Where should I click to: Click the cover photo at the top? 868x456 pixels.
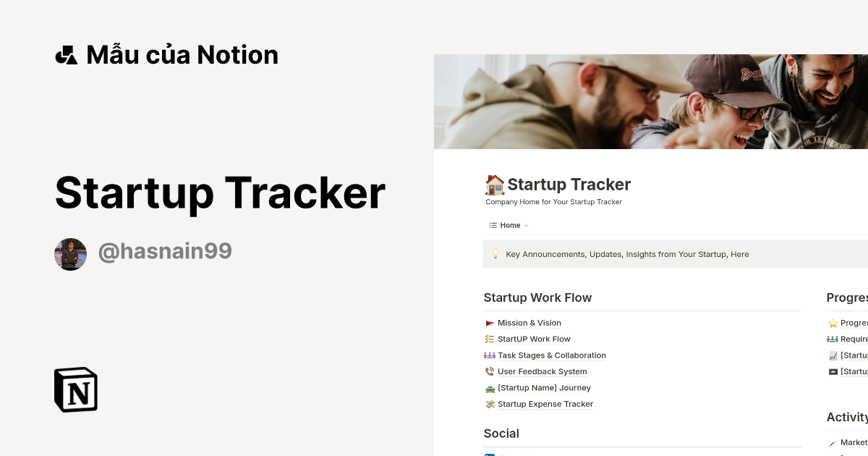point(651,101)
